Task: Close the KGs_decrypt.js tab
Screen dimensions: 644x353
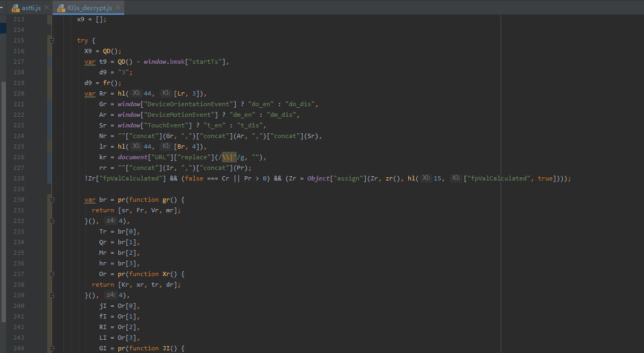Action: (x=118, y=7)
